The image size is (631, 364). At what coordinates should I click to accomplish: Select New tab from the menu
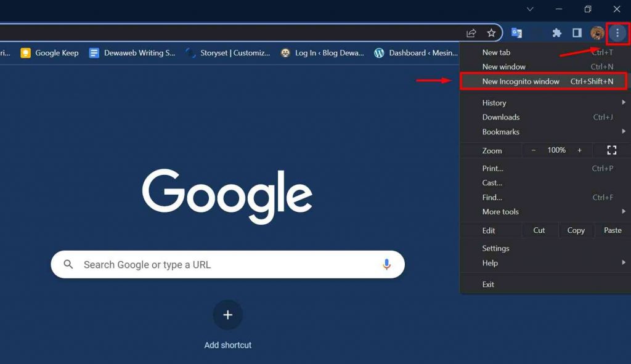pos(545,52)
